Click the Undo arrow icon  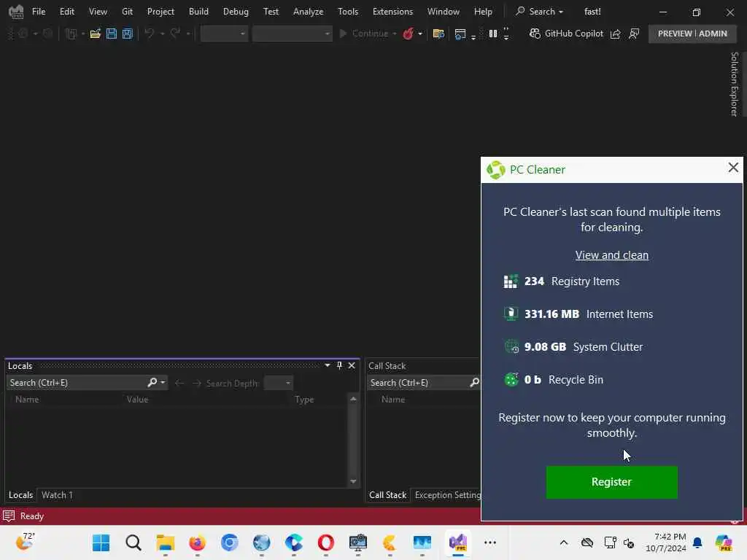tap(149, 34)
